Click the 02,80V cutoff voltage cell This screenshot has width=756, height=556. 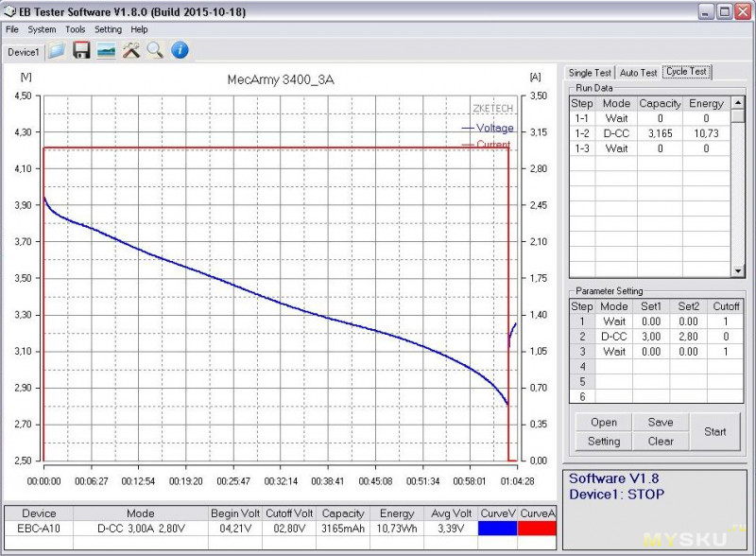click(289, 529)
